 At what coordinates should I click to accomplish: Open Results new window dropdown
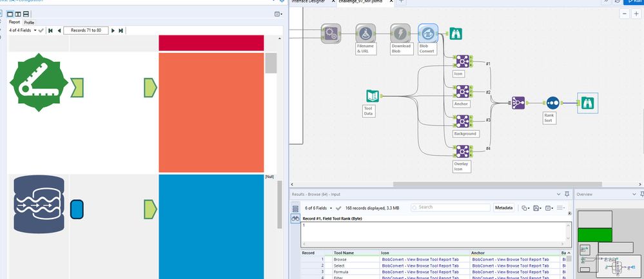click(x=549, y=208)
